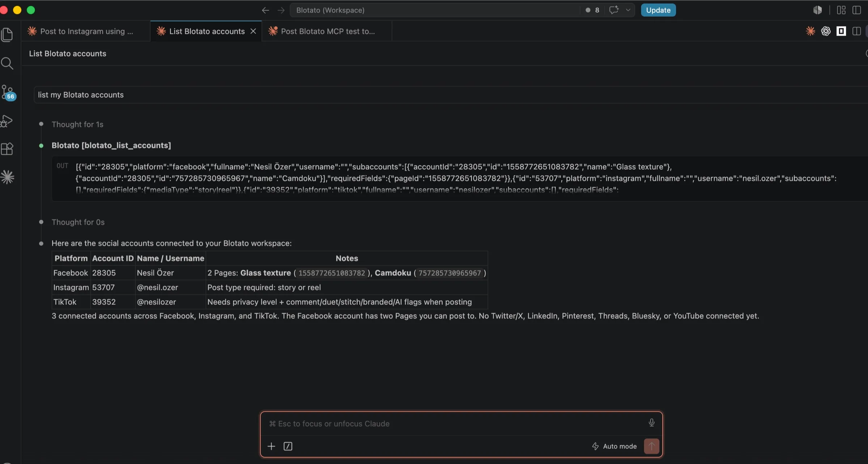
Task: Click the send arrow button
Action: tap(651, 446)
